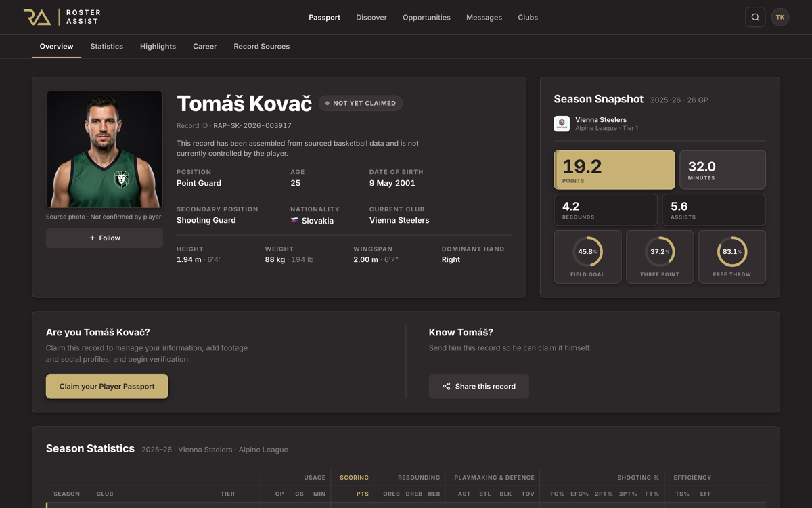Viewport: 812px width, 508px height.
Task: Click the NOT YET CLAIMED status badge
Action: (x=361, y=103)
